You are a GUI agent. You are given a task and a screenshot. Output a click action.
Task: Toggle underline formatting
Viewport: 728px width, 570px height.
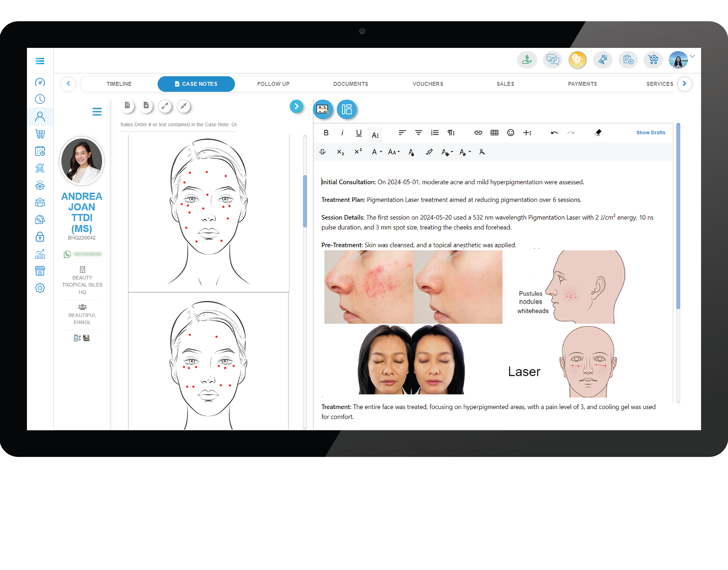coord(359,133)
